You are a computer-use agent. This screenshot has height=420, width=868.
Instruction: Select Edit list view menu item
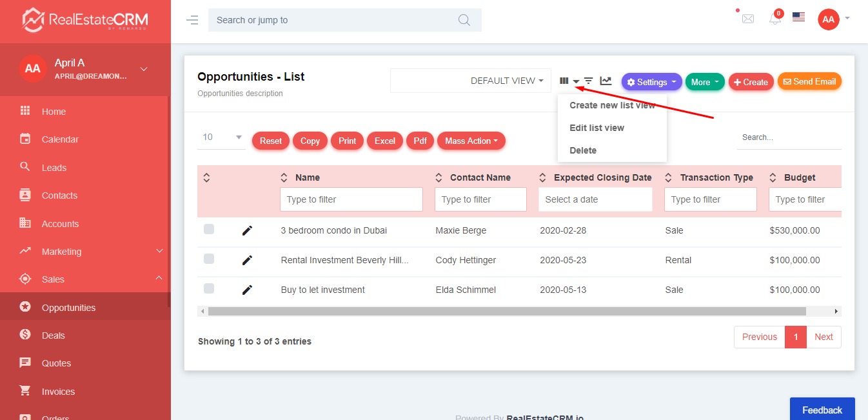tap(597, 128)
